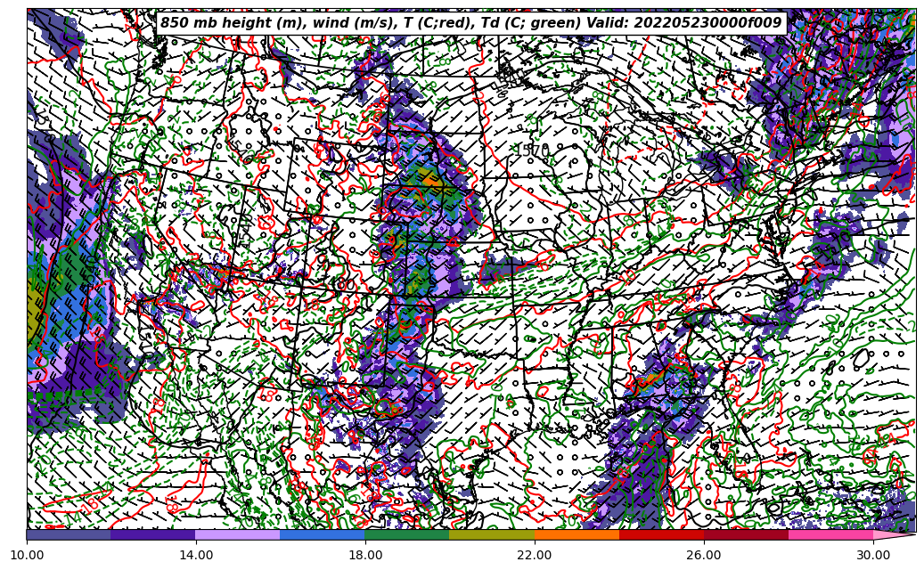Click the 26.00 colorbar tick label
Image resolution: width=924 pixels, height=570 pixels.
704,555
